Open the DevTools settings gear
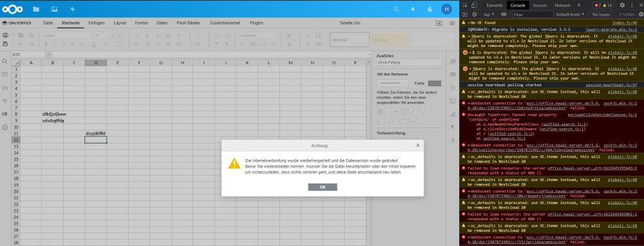 pos(622,5)
